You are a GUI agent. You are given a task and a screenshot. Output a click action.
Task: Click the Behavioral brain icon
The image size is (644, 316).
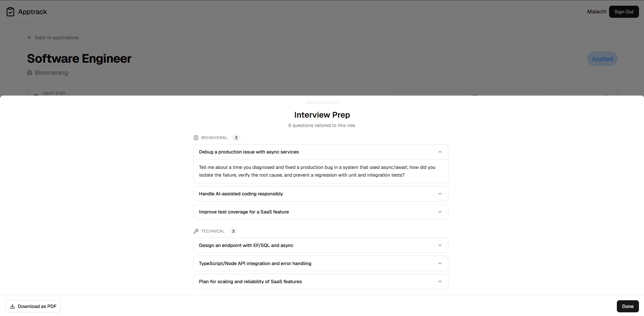[196, 138]
